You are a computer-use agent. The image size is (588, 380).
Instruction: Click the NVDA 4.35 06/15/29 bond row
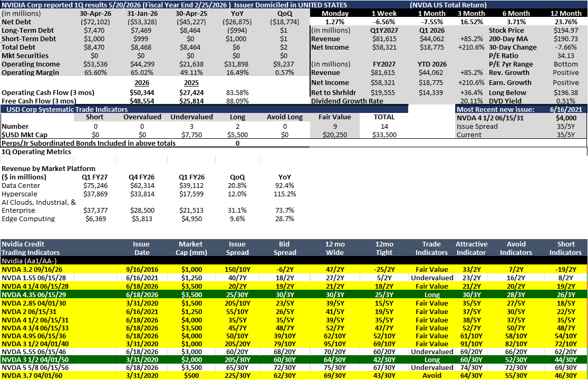tap(294, 295)
